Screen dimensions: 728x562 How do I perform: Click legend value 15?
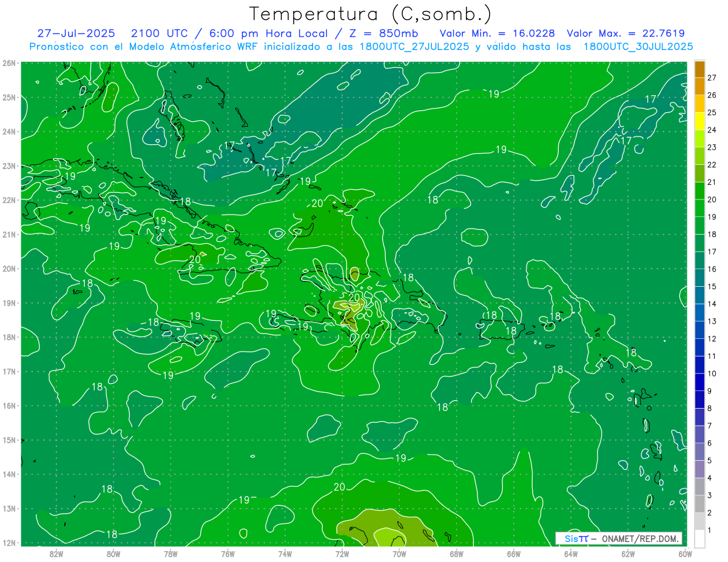click(712, 286)
